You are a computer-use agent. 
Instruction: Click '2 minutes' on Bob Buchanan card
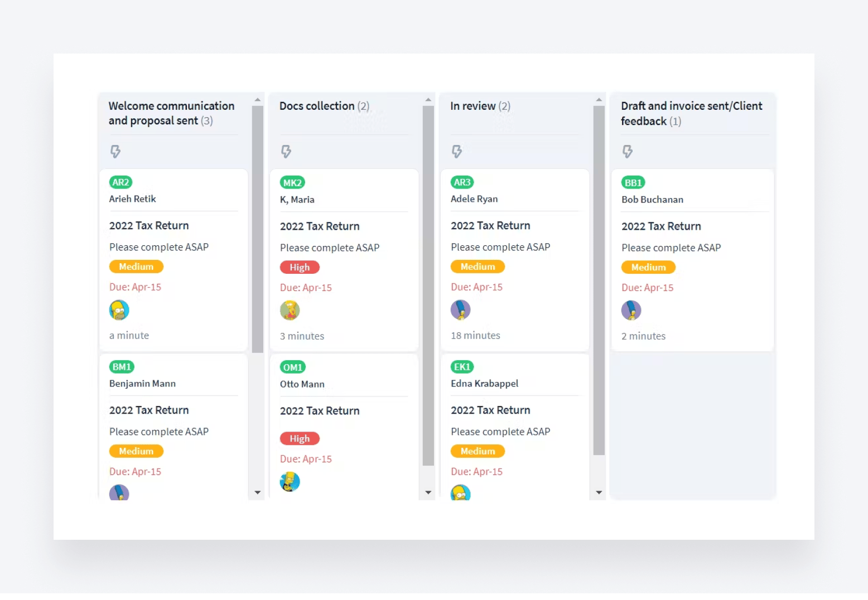[643, 336]
